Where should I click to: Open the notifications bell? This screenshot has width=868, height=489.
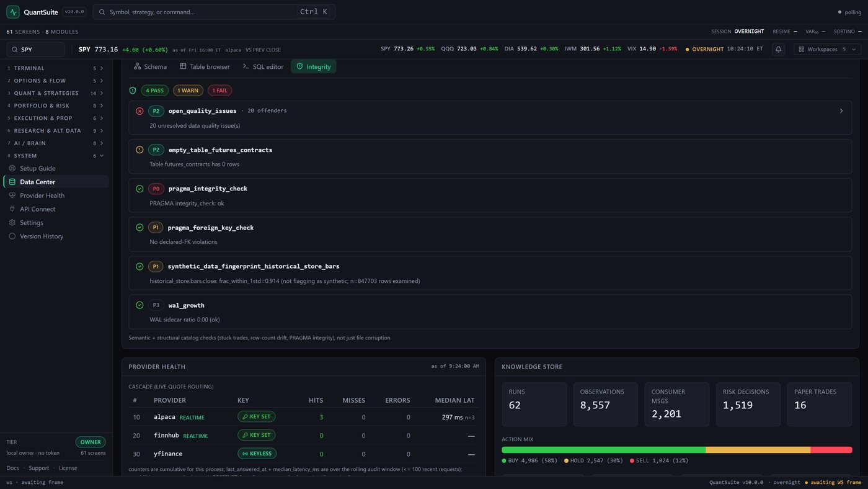[x=778, y=49]
